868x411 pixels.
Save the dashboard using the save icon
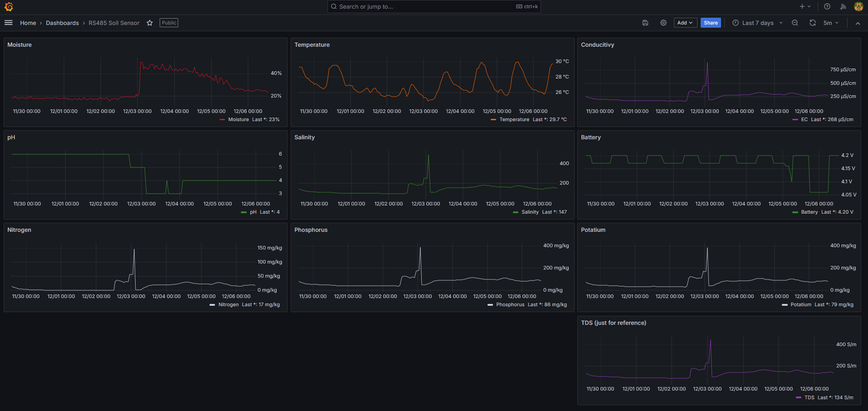(x=645, y=23)
